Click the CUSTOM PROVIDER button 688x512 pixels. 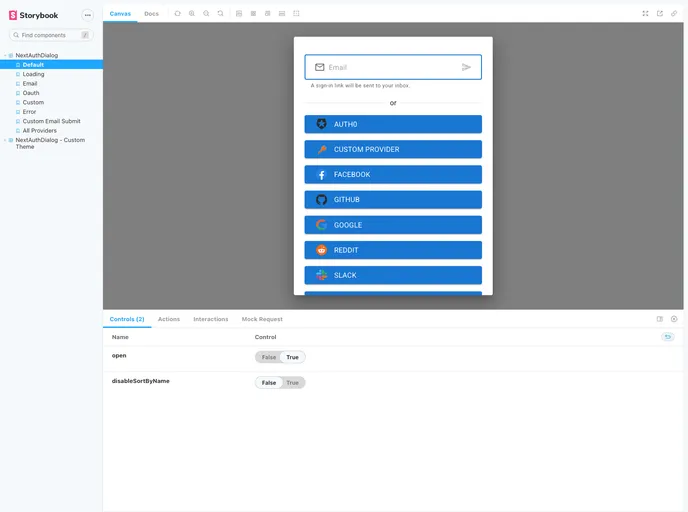(x=393, y=150)
